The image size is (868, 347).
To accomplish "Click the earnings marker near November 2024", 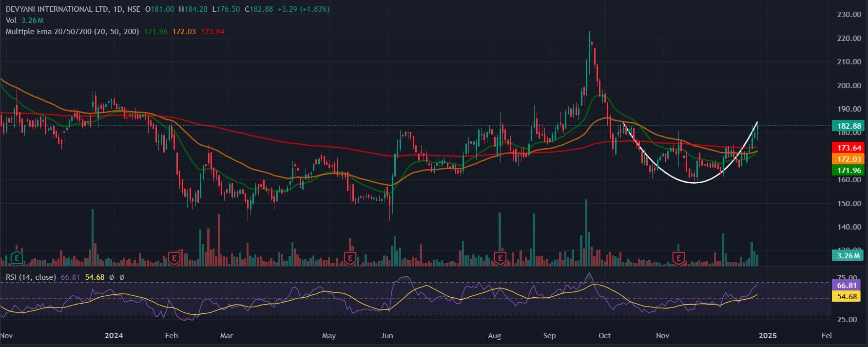I will (x=678, y=257).
